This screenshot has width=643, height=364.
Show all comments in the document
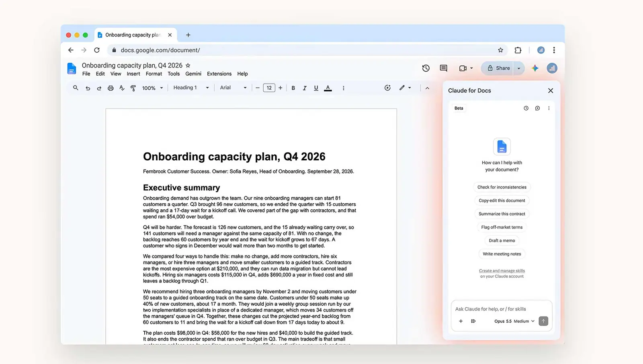(444, 68)
